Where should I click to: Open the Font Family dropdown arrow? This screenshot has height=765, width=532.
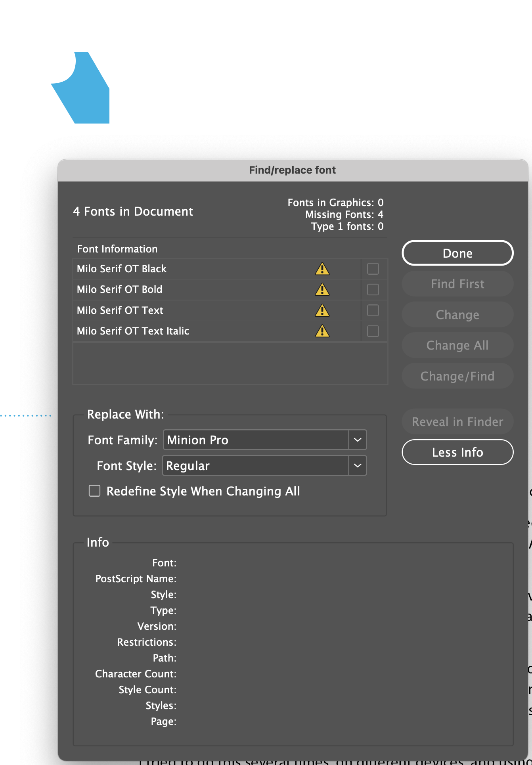(x=358, y=440)
